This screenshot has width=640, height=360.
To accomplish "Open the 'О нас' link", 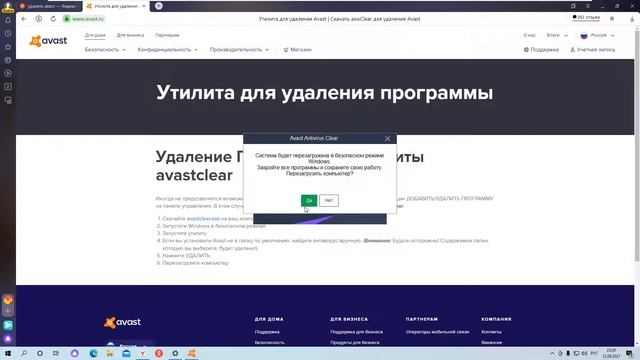I will [529, 36].
